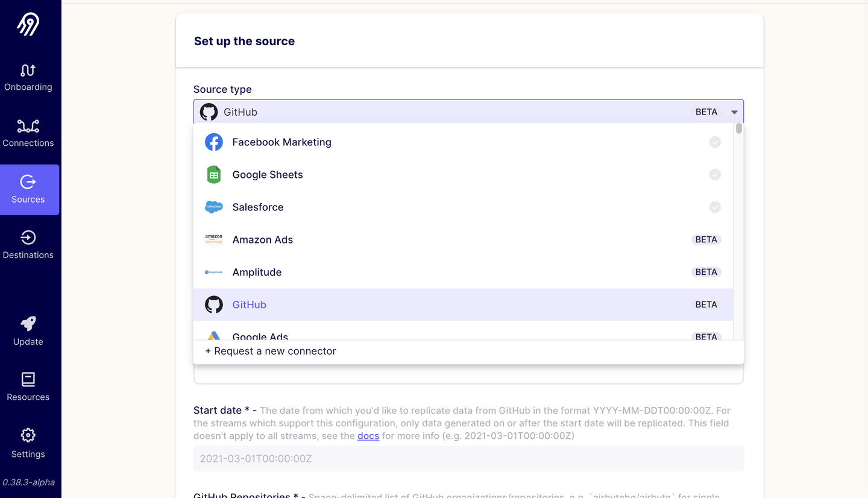The height and width of the screenshot is (498, 868).
Task: Collapse the Source type dropdown arrow
Action: [x=734, y=112]
